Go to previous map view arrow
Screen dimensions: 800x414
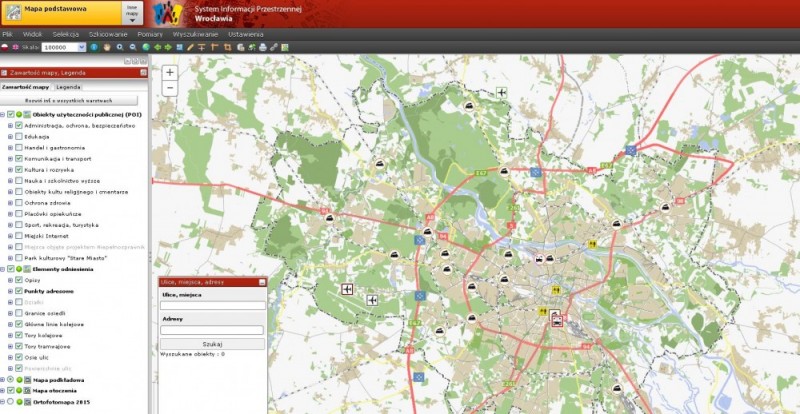158,47
